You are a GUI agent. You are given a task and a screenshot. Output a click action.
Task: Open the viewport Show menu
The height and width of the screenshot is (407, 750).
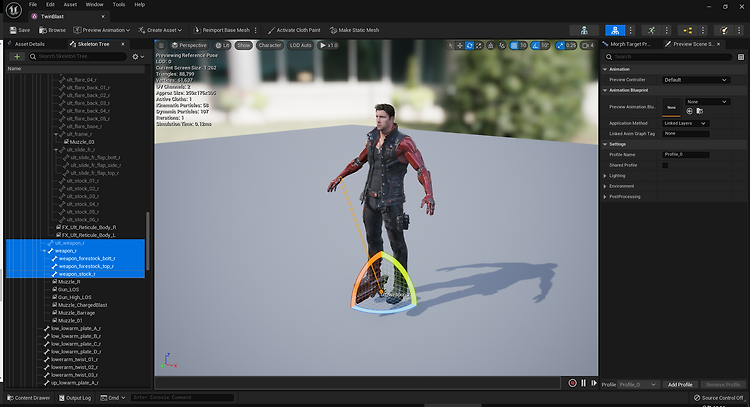[243, 45]
